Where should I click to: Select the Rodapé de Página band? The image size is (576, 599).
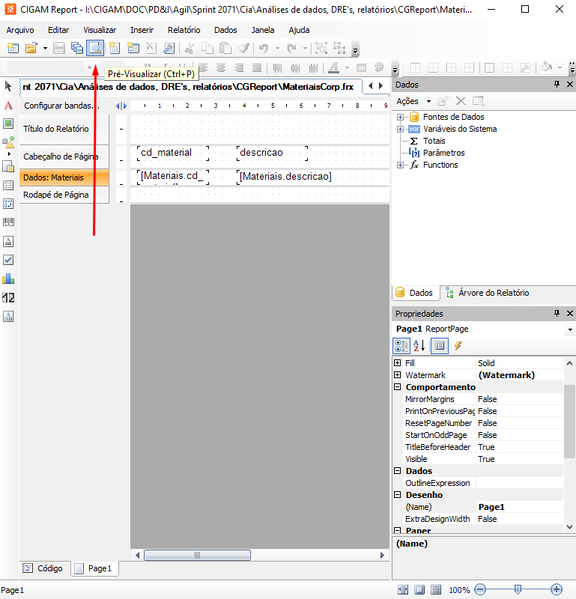point(64,195)
